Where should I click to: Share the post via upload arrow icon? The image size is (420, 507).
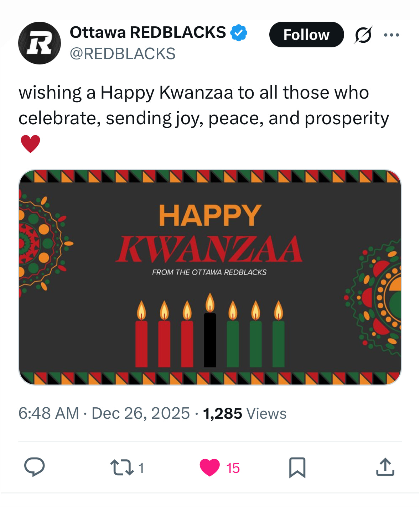click(385, 467)
